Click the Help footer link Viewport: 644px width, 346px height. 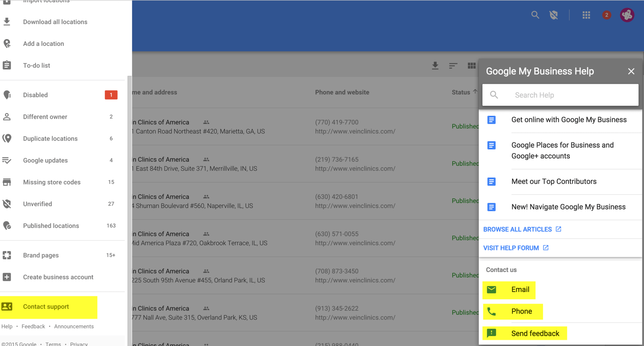7,326
